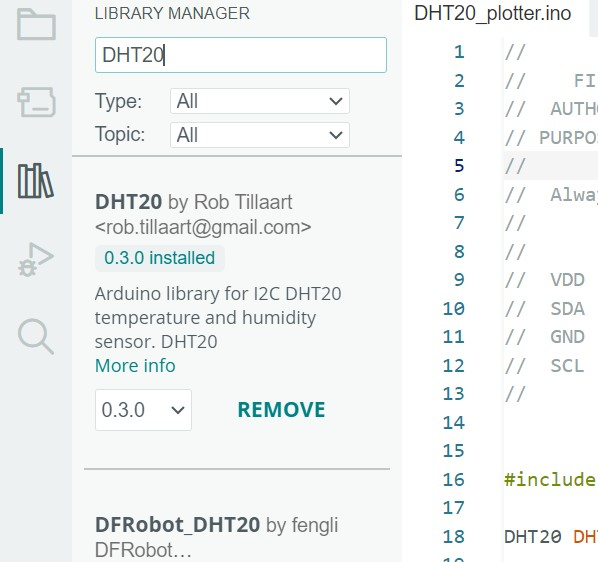Click line number 5 in the gutter
Viewport: 598px width, 562px height.
(x=459, y=166)
